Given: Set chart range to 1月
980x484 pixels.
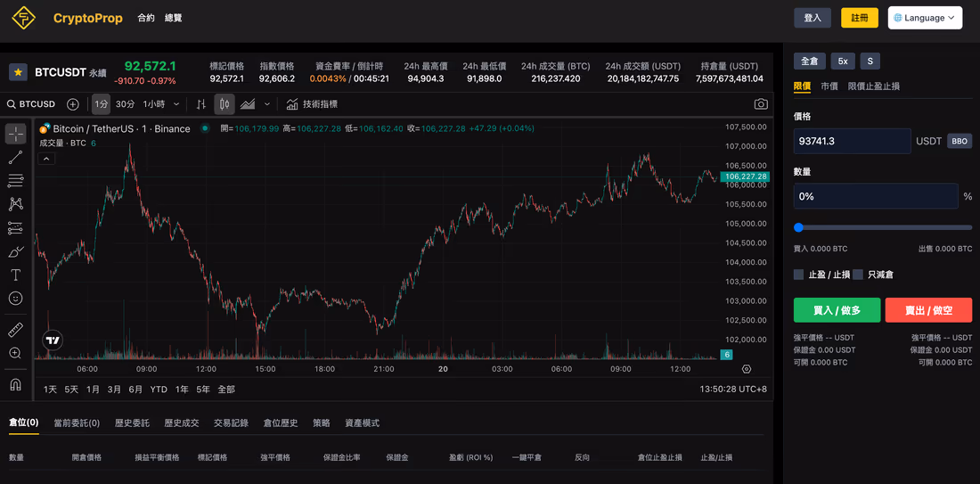Looking at the screenshot, I should pyautogui.click(x=94, y=389).
